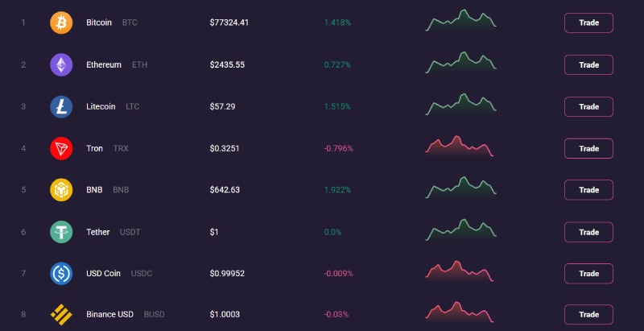The width and height of the screenshot is (644, 331).
Task: Click the USD Coin sparkline chart
Action: 459,272
